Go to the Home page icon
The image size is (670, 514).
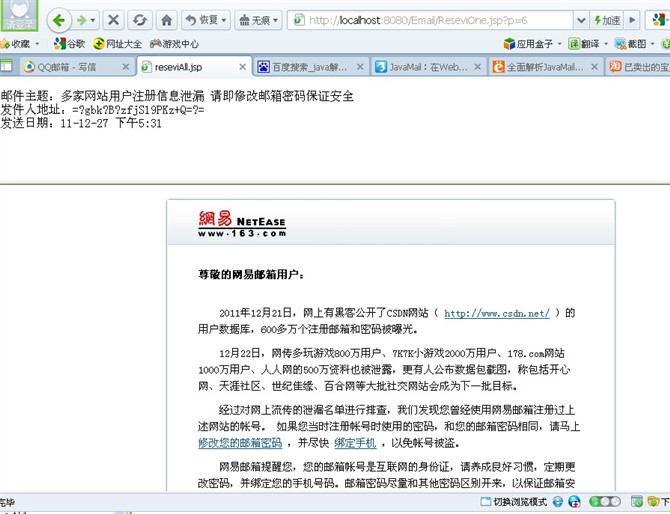pos(167,20)
